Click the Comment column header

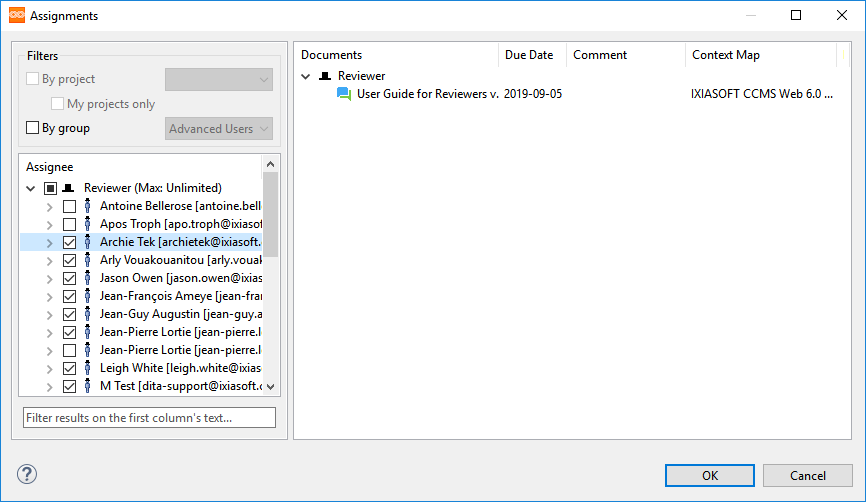[626, 55]
